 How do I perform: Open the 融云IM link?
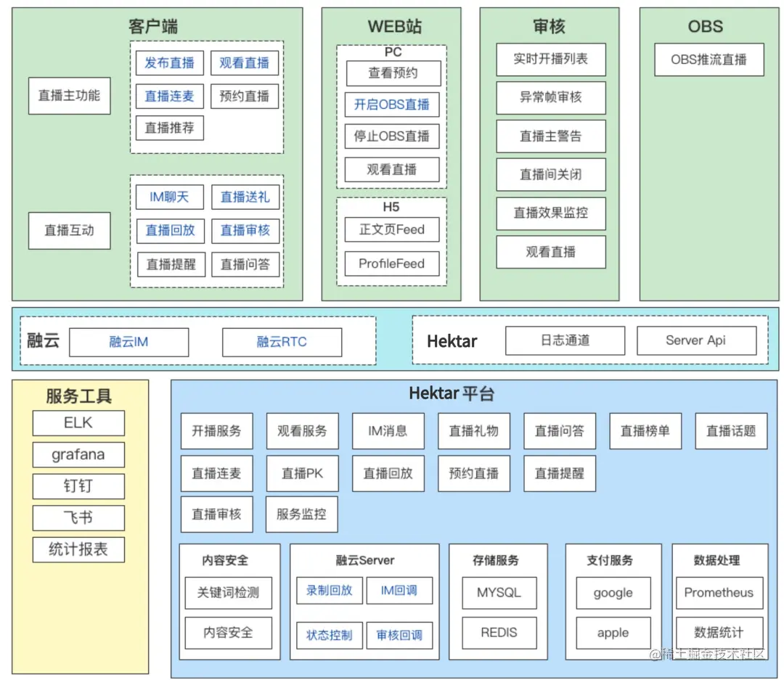pyautogui.click(x=128, y=342)
